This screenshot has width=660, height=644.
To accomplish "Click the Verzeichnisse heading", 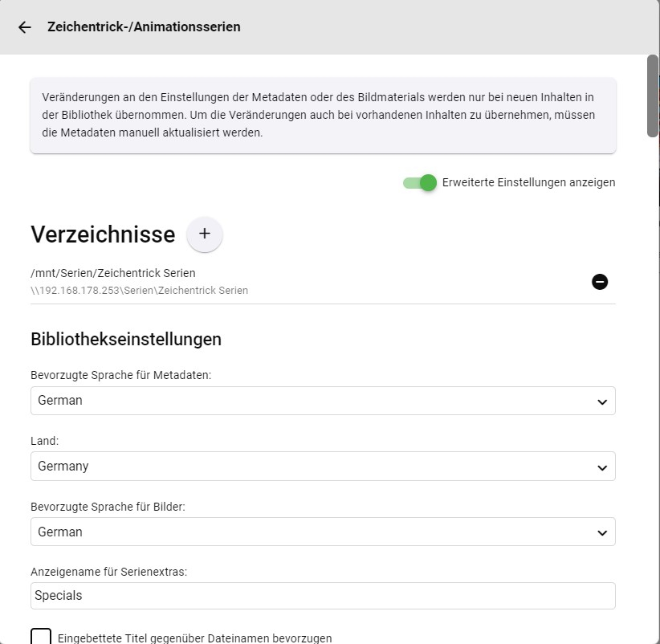I will pyautogui.click(x=103, y=234).
